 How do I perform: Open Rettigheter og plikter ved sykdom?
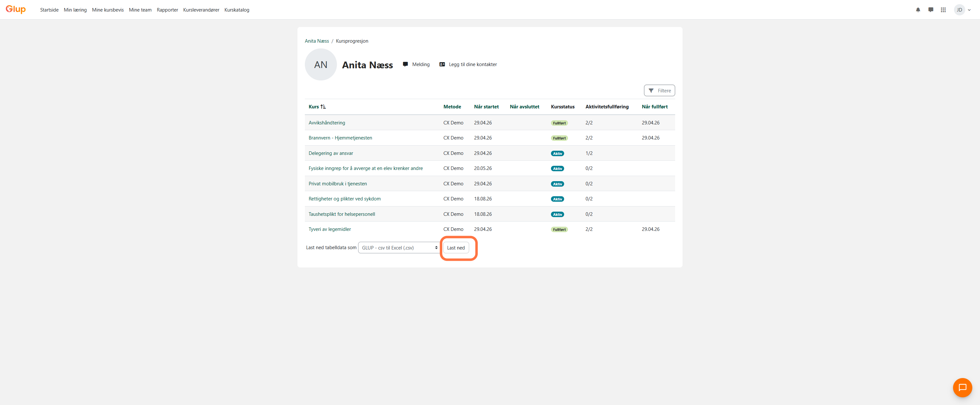[x=344, y=199]
